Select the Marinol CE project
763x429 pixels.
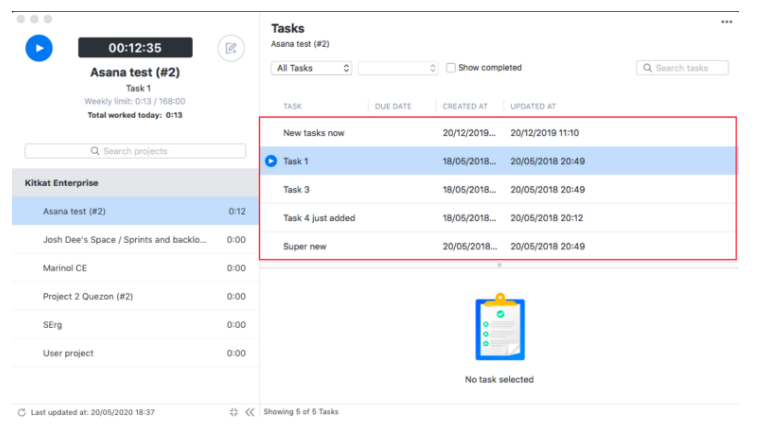pos(65,268)
